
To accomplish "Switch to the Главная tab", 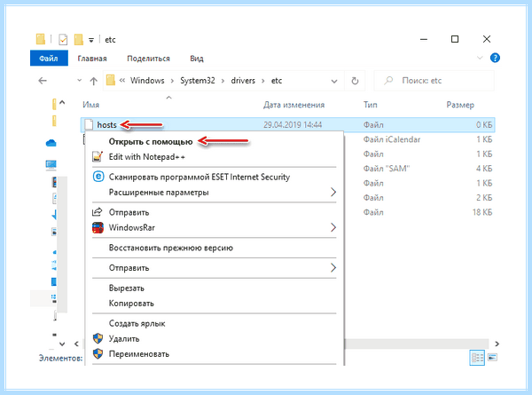I will [92, 59].
